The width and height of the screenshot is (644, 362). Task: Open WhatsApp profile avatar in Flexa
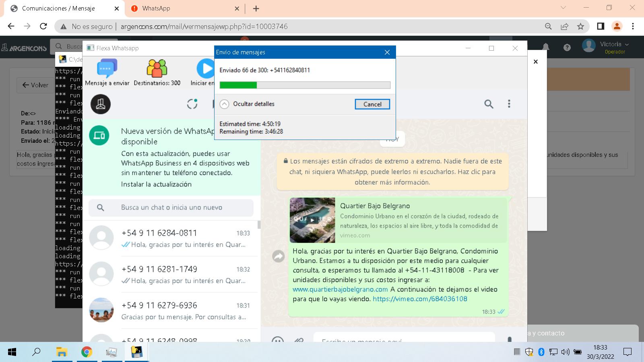pos(101,104)
